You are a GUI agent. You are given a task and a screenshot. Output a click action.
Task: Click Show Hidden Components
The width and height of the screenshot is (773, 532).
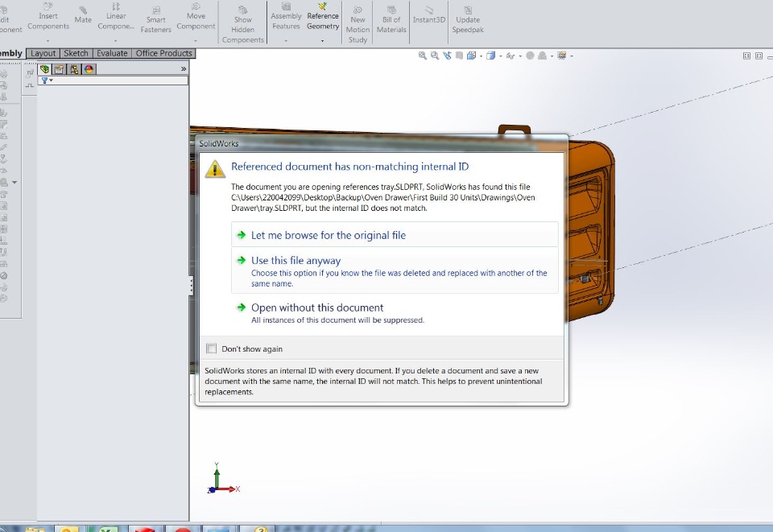click(242, 25)
